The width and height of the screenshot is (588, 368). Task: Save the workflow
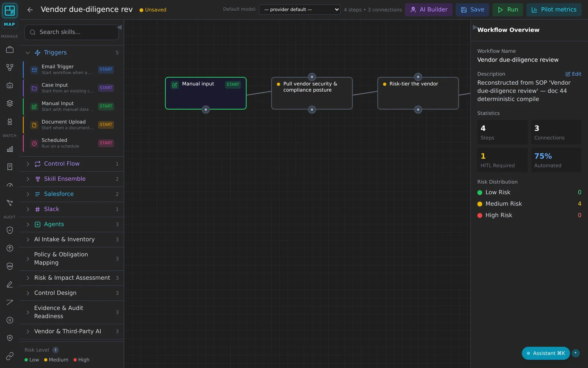coord(472,10)
